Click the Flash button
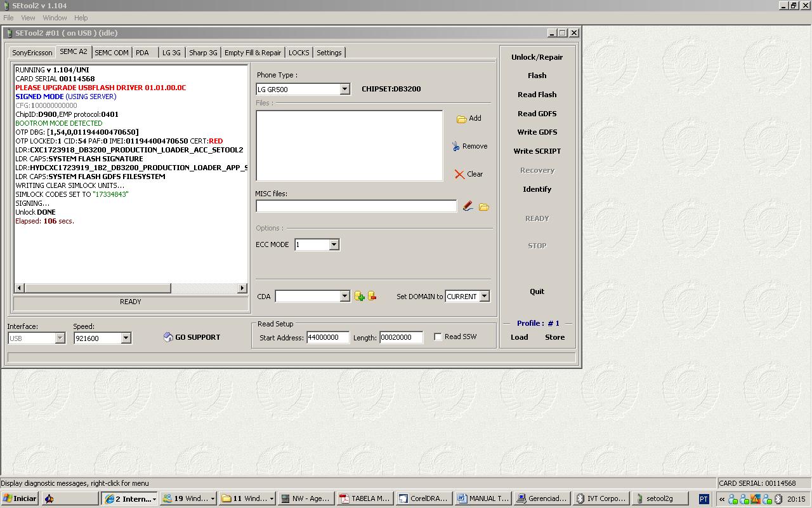 point(537,76)
